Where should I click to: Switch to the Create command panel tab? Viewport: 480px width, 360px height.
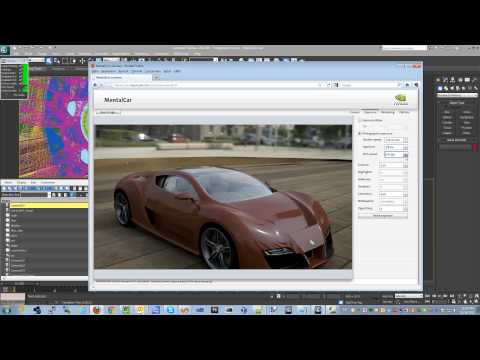438,80
